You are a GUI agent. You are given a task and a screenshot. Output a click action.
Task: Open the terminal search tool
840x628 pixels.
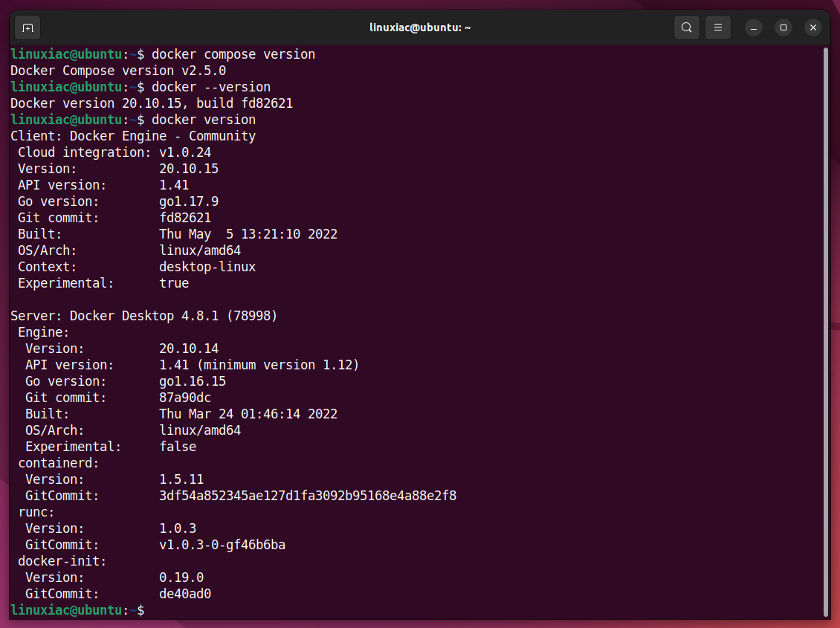(x=686, y=27)
